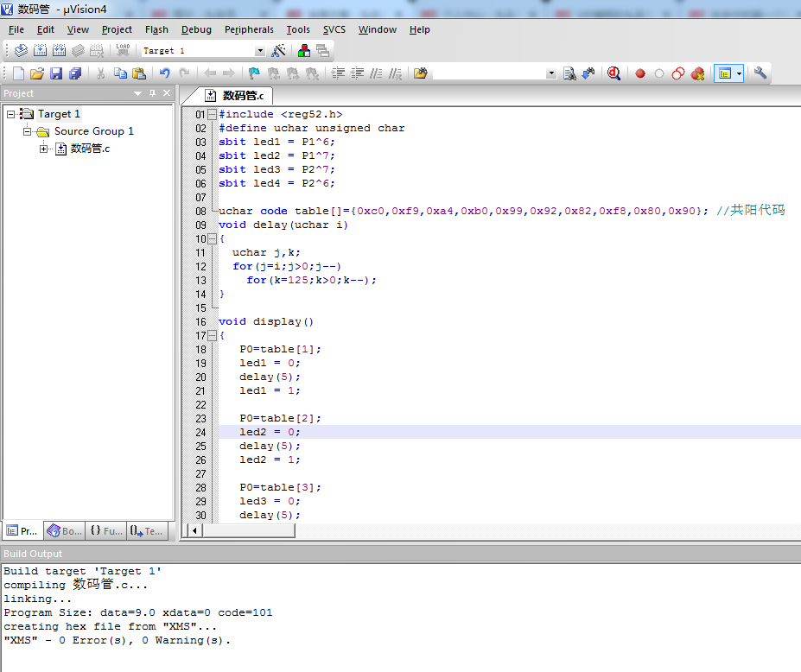Switch to the Books tab in the Project panel

66,531
